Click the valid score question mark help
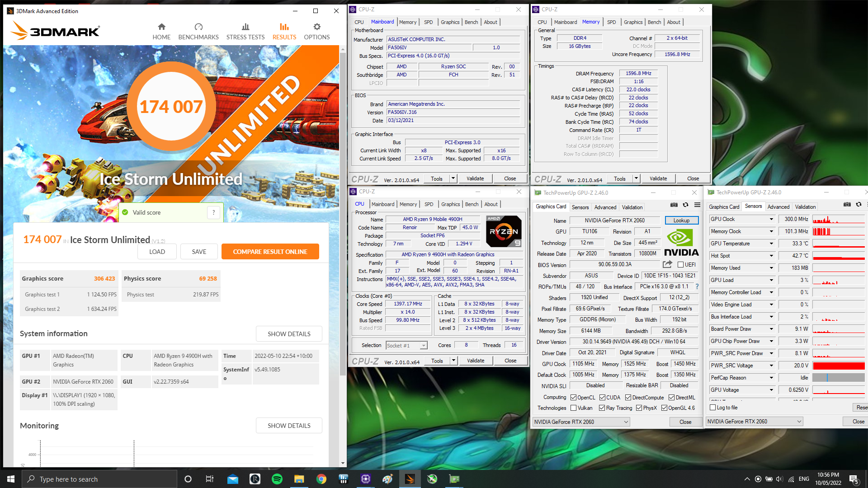Viewport: 868px width, 488px height. [x=214, y=212]
